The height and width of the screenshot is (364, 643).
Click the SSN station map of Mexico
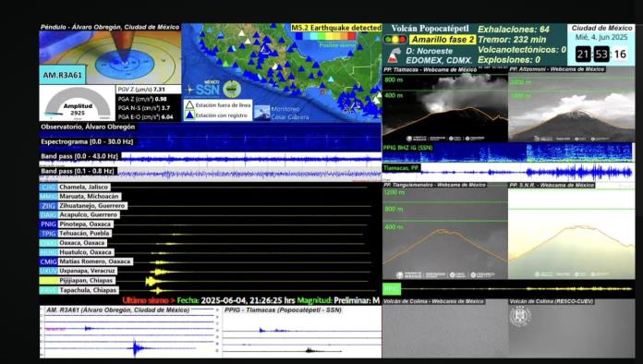tap(282, 72)
